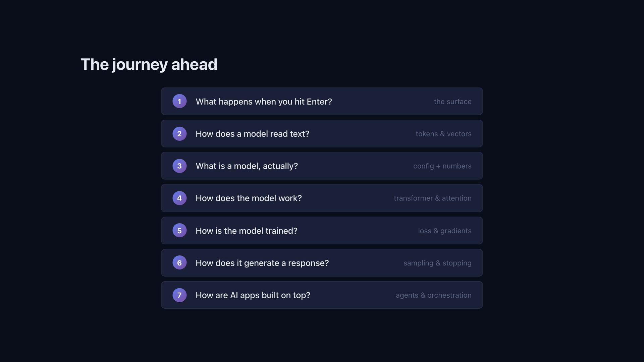Select 'How does a model read text?'
The height and width of the screenshot is (362, 644).
point(252,134)
